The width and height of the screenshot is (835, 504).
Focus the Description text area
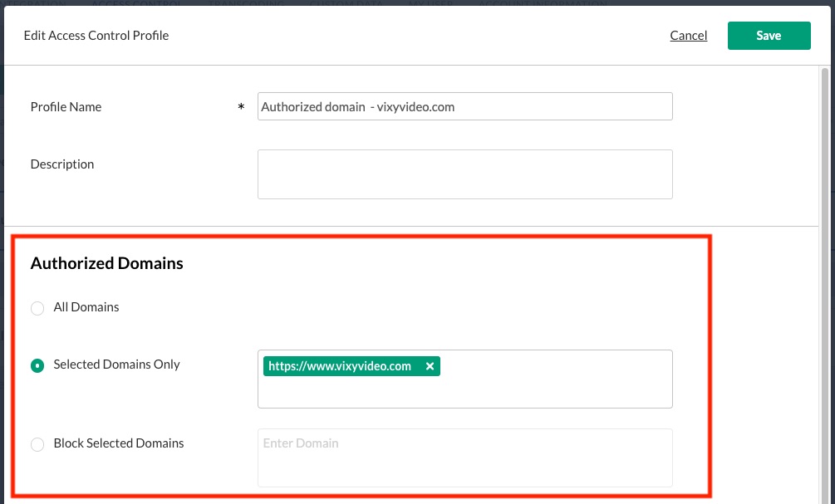[x=465, y=174]
